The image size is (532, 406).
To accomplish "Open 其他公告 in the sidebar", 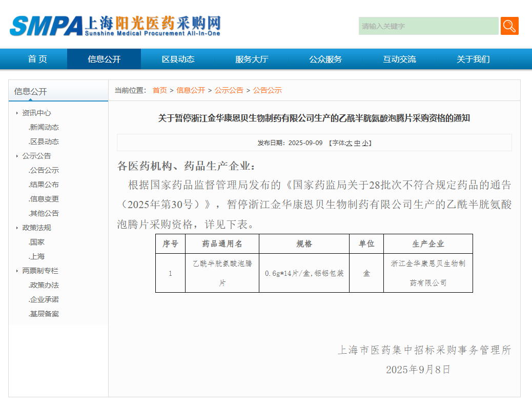I will pos(44,213).
